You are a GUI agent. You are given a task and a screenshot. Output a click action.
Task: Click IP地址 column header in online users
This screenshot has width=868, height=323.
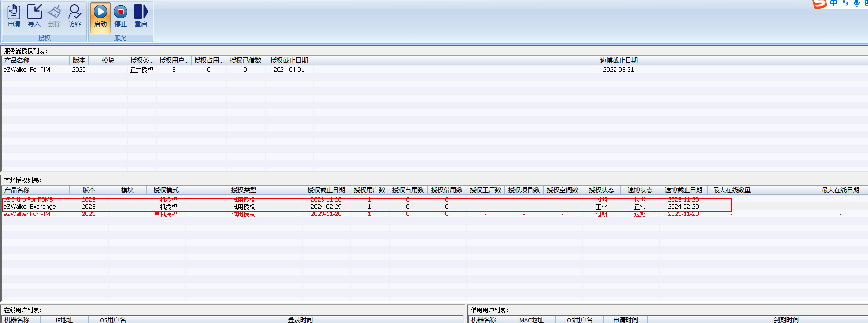point(65,319)
